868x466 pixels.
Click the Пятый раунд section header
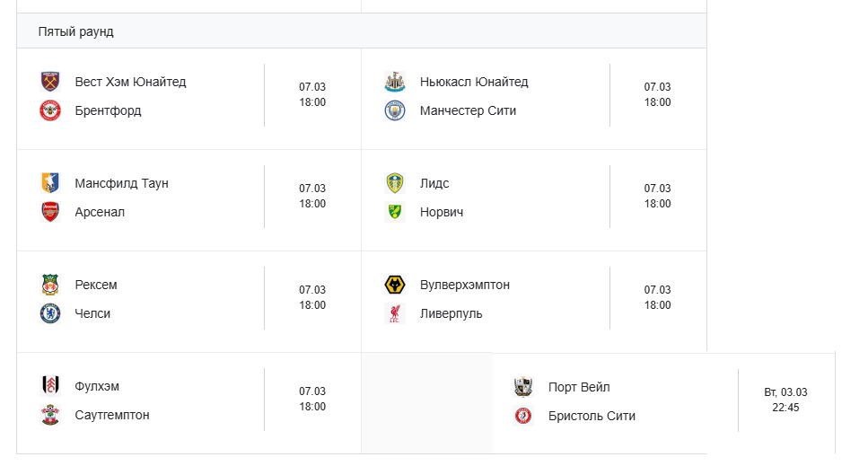[x=76, y=31]
